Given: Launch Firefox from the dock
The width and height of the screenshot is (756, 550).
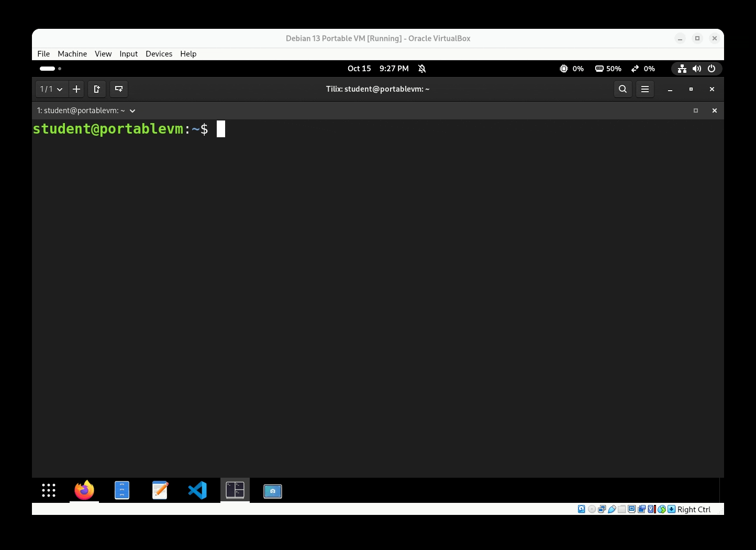Looking at the screenshot, I should (84, 490).
